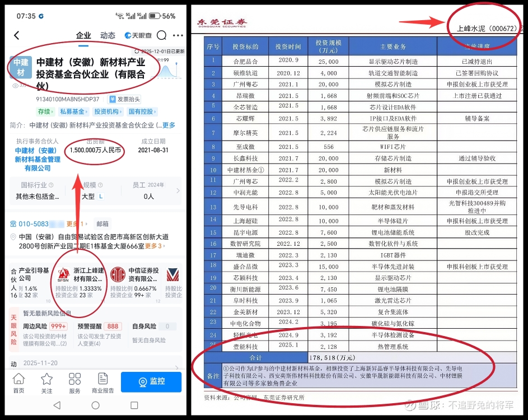528x420 pixels.
Task: Tap Android home circle button
Action: coord(96,405)
